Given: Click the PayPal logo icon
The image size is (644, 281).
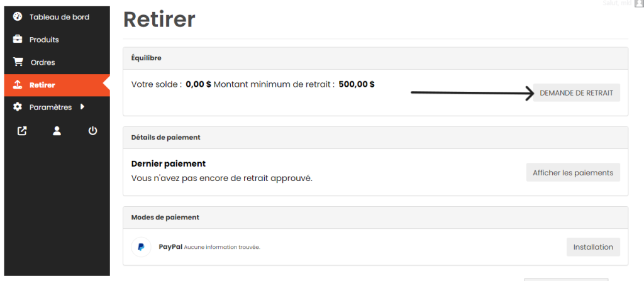Looking at the screenshot, I should tap(141, 247).
